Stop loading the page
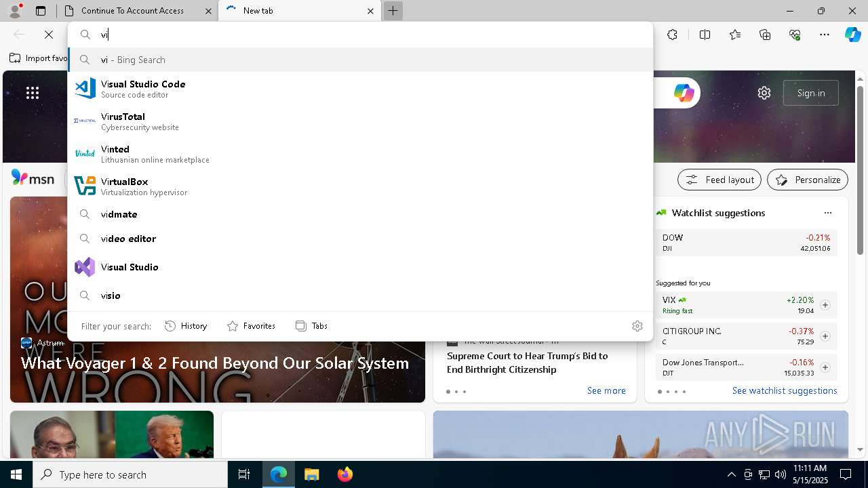This screenshot has width=868, height=488. coord(49,35)
